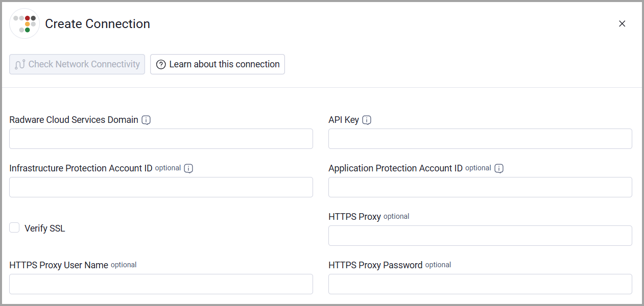This screenshot has width=644, height=306.
Task: Click the HTTPS Proxy User Name label
Action: coord(59,265)
